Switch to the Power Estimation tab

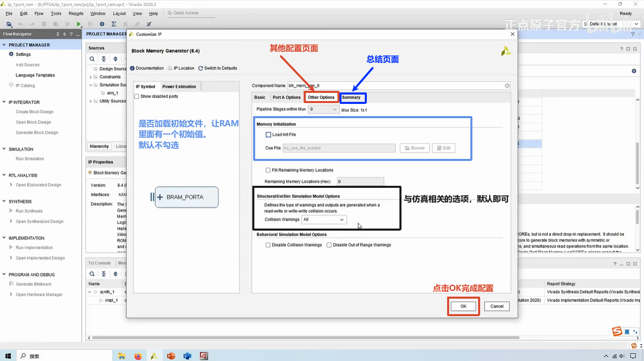click(179, 86)
